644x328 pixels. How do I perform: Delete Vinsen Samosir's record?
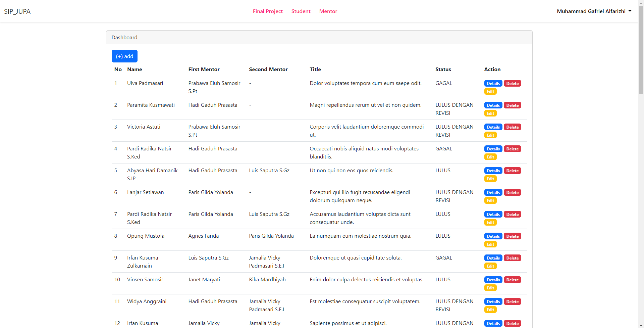512,280
